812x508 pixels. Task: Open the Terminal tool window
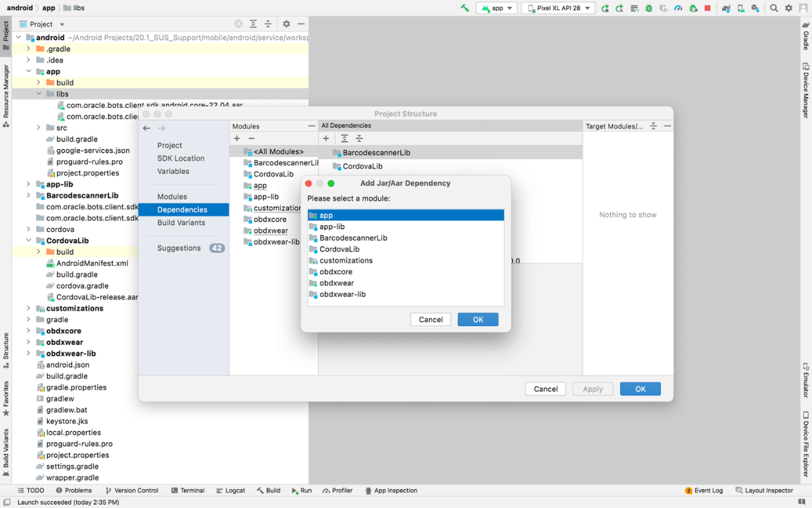point(188,490)
